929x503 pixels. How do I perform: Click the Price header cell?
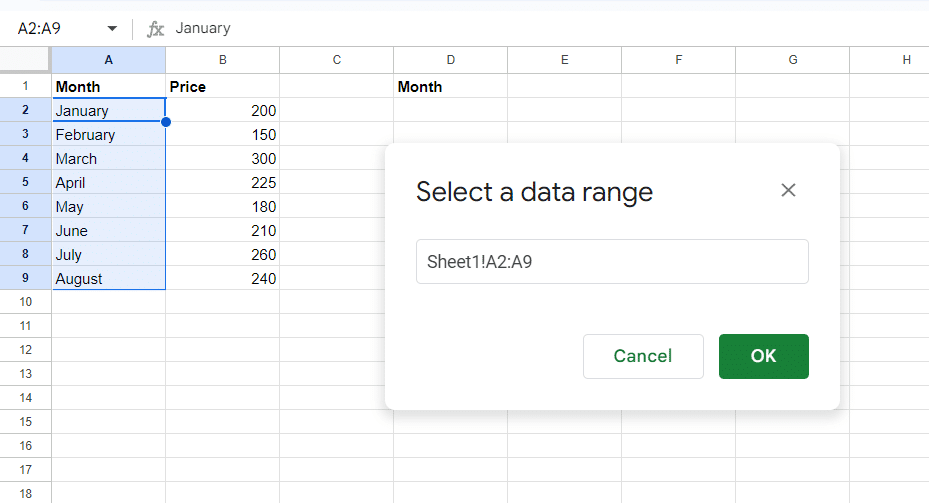click(222, 87)
